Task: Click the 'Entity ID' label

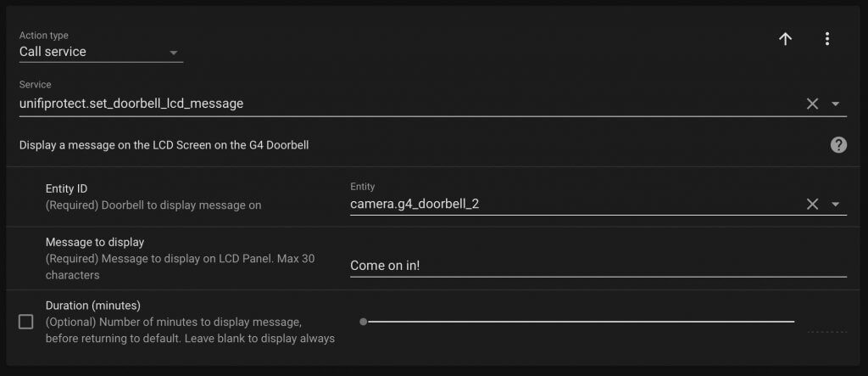Action: pos(66,189)
